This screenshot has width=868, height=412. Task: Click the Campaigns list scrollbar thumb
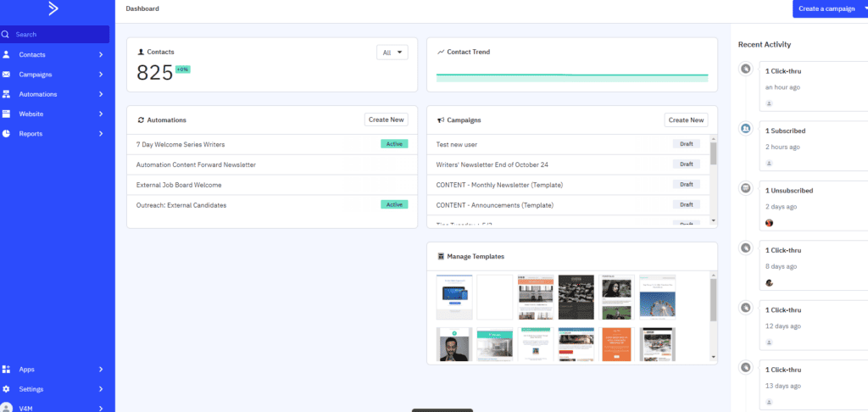point(714,153)
